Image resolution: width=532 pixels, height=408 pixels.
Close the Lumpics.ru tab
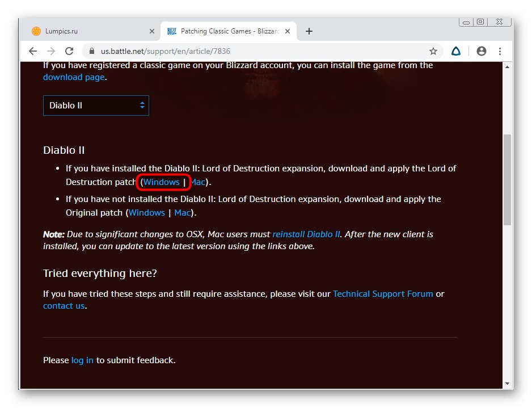click(152, 31)
